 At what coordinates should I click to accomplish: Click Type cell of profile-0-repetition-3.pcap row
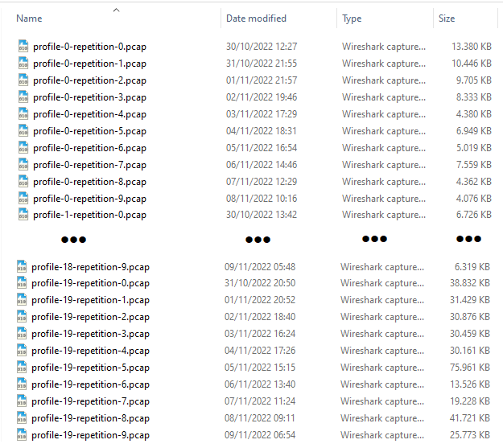click(384, 97)
